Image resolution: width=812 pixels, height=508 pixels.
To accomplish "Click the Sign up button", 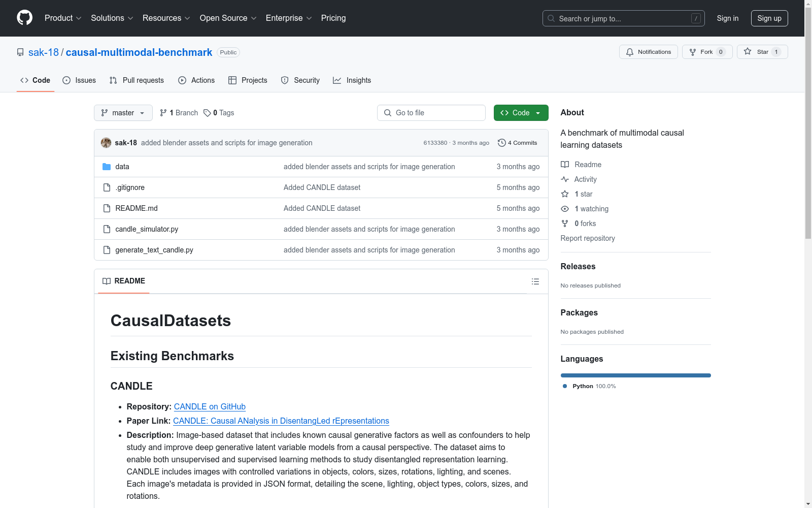I will tap(769, 18).
